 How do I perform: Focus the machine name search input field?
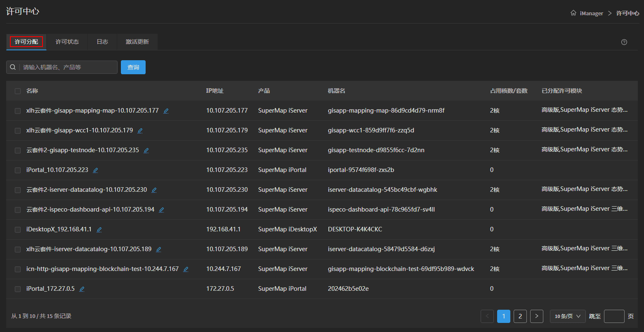[x=68, y=67]
